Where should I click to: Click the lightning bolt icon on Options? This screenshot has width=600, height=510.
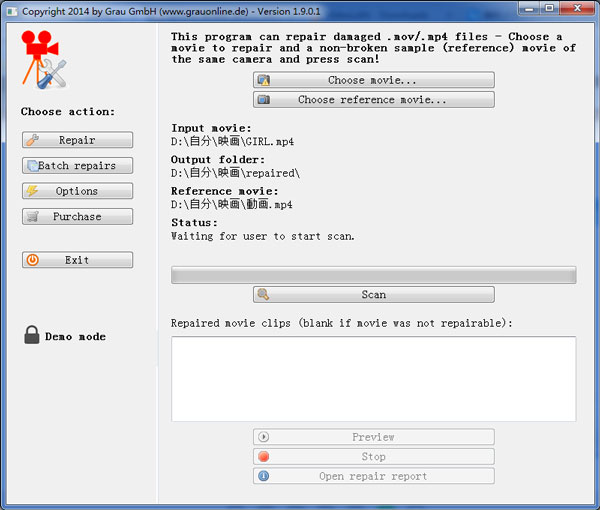[x=32, y=191]
